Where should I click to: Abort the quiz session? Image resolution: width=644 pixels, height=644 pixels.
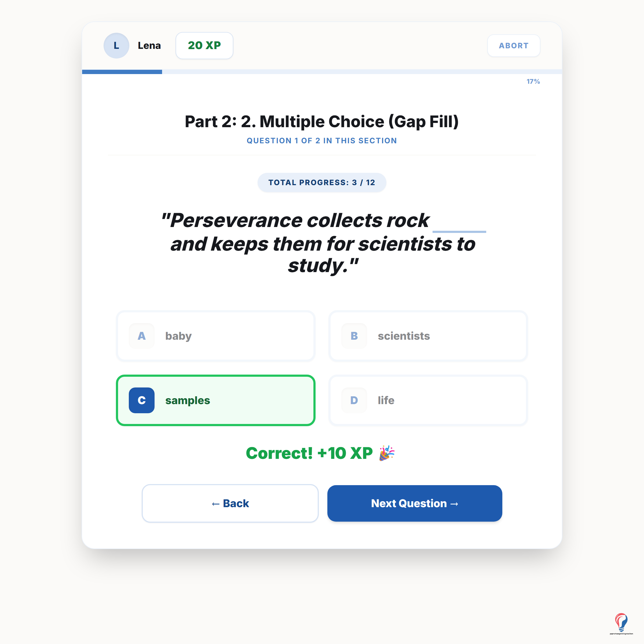click(x=514, y=46)
